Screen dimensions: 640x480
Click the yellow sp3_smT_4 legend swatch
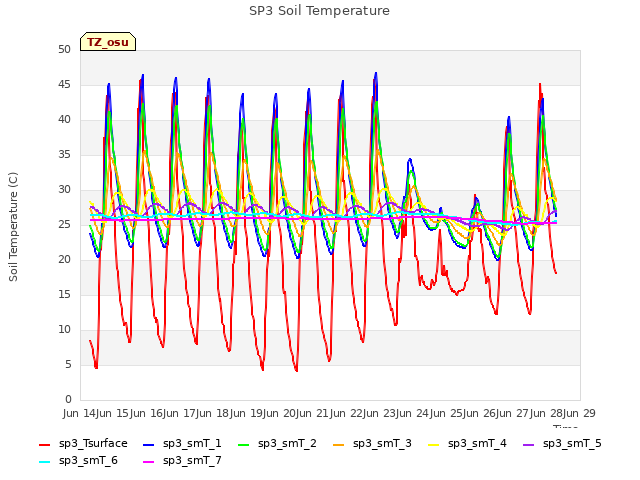pyautogui.click(x=434, y=444)
